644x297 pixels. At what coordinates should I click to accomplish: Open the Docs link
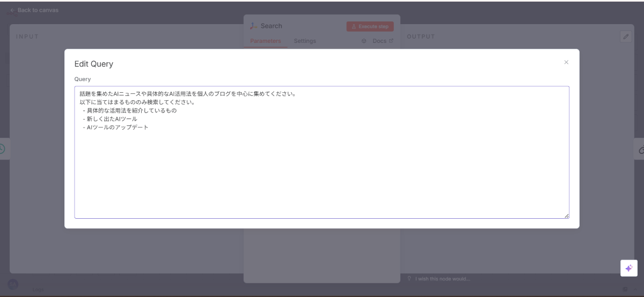[x=379, y=41]
